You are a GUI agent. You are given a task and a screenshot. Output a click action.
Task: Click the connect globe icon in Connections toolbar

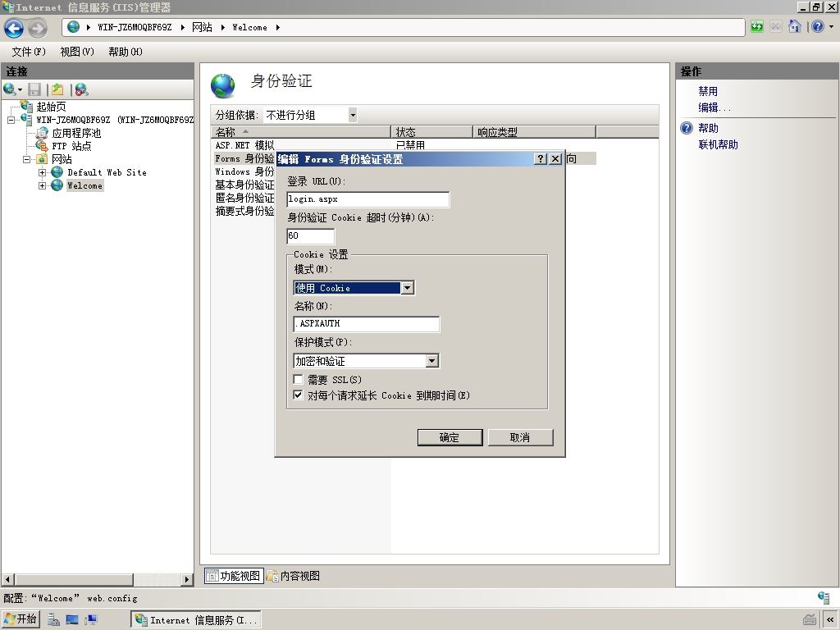click(9, 89)
